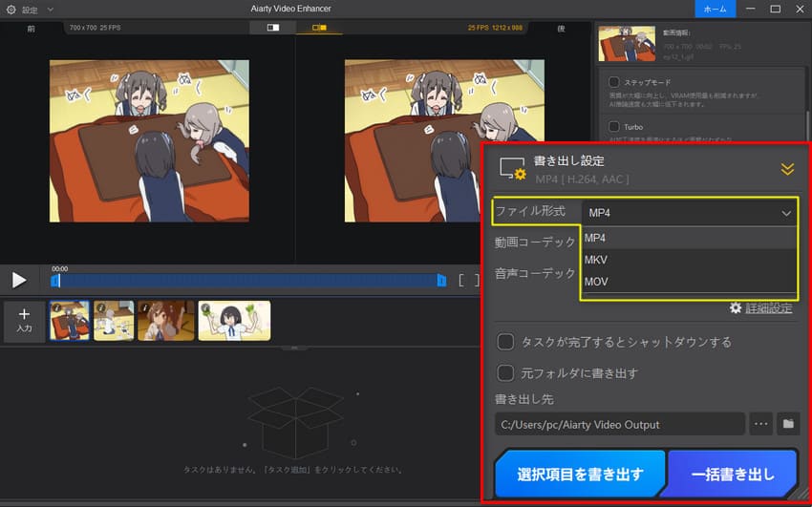Viewport: 812px width, 507px height.
Task: Click the timeline start trim handle
Action: 54,281
